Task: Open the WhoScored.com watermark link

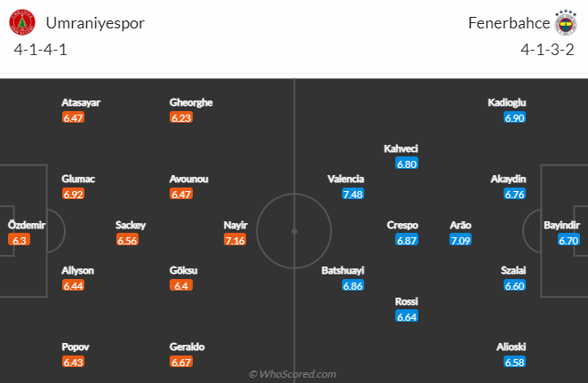Action: click(292, 374)
